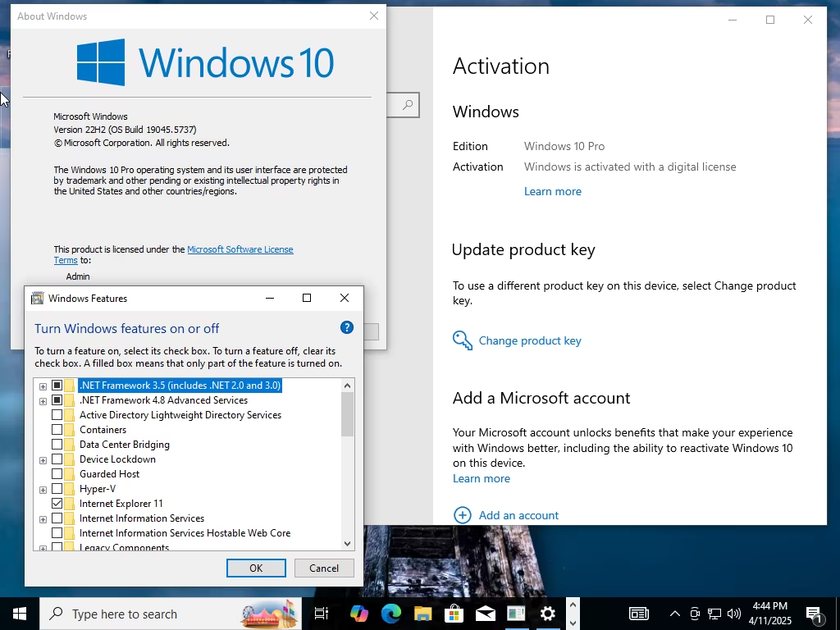Open File Explorer from taskbar
Image resolution: width=840 pixels, height=630 pixels.
point(422,614)
